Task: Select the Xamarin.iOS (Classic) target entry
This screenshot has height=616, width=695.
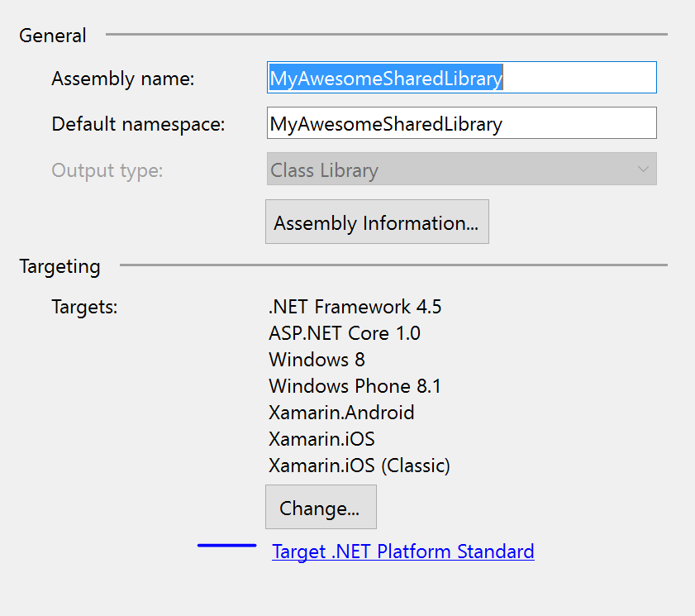Action: [359, 466]
